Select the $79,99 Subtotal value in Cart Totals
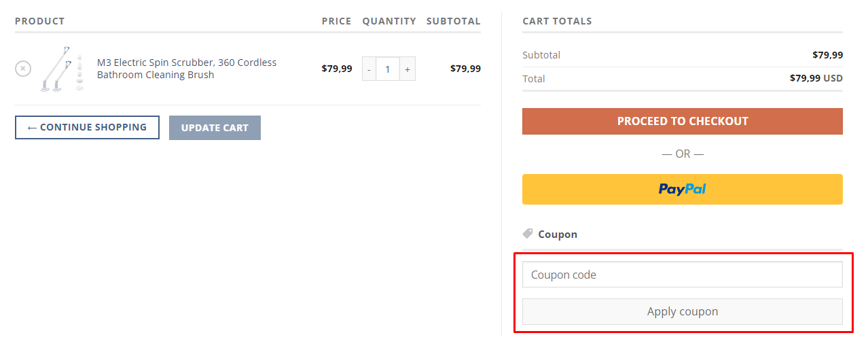868x346 pixels. (x=828, y=54)
